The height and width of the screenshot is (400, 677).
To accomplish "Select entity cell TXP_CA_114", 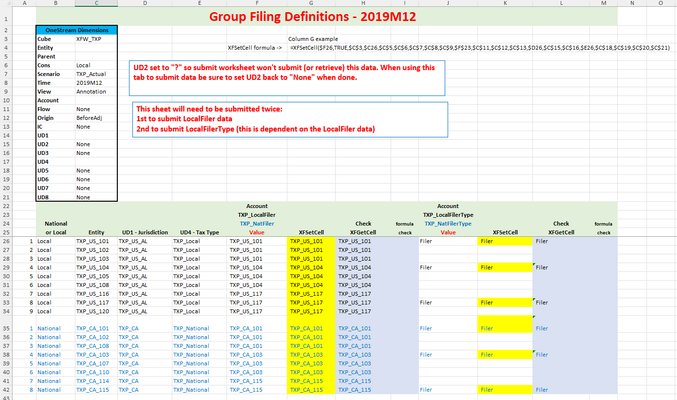I will pyautogui.click(x=96, y=381).
